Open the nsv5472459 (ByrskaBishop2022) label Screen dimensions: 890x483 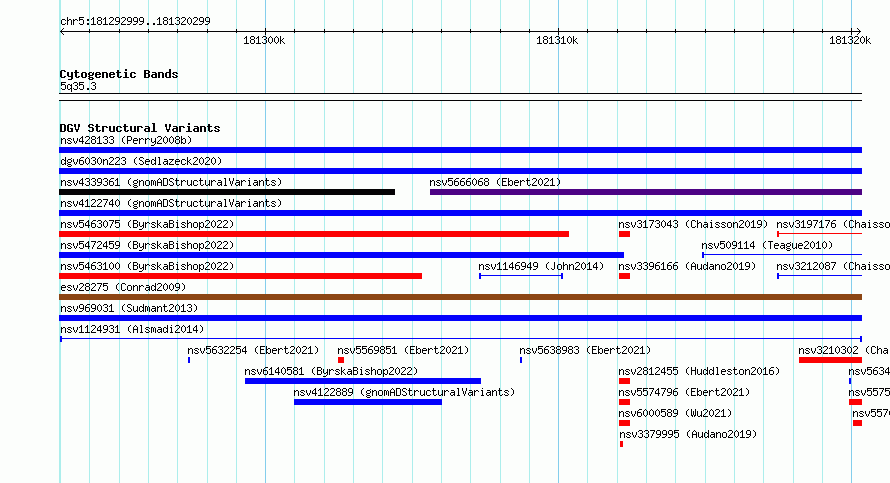click(x=147, y=245)
